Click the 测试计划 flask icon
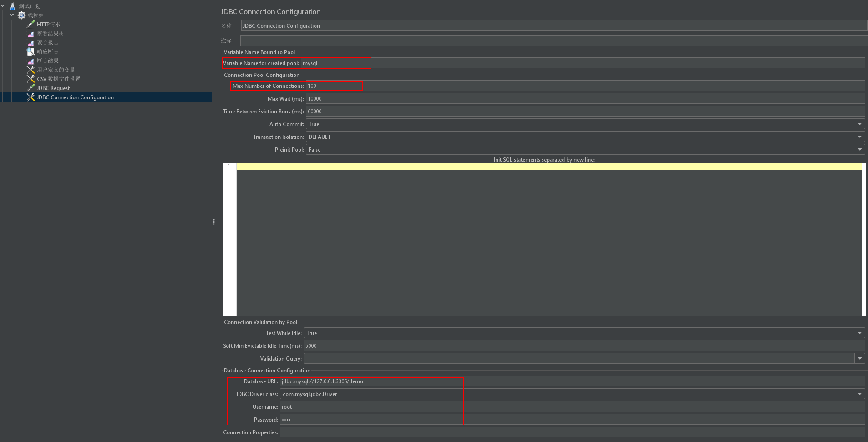 point(13,6)
